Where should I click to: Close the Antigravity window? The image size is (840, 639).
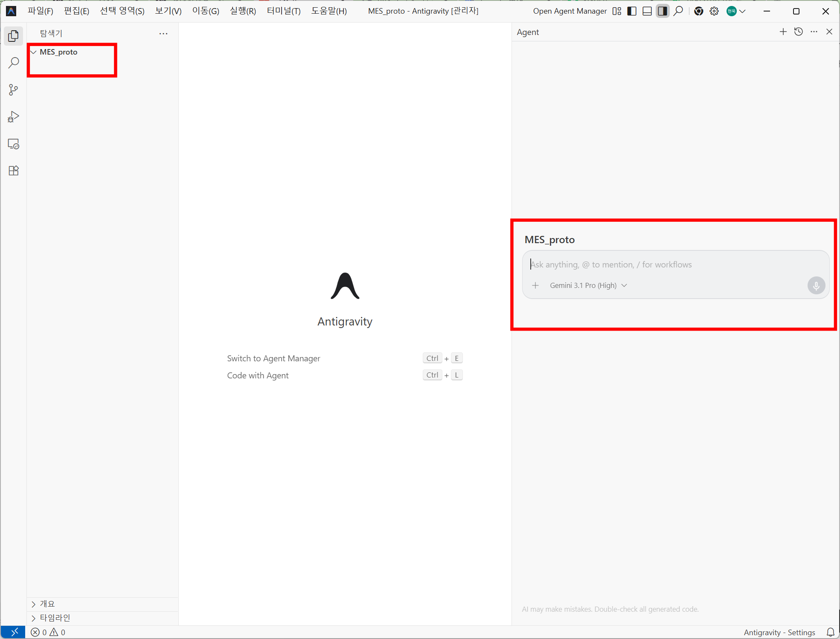coord(825,11)
